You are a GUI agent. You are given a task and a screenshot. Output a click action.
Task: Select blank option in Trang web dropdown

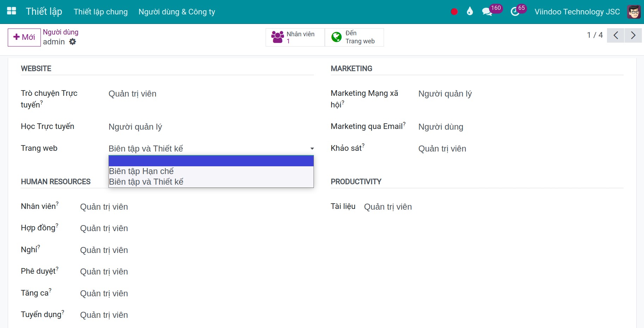pos(211,161)
